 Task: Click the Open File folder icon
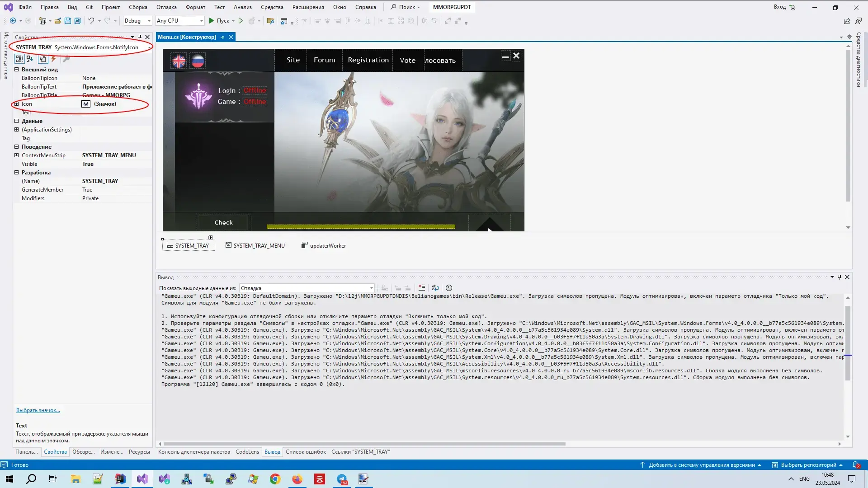[58, 21]
